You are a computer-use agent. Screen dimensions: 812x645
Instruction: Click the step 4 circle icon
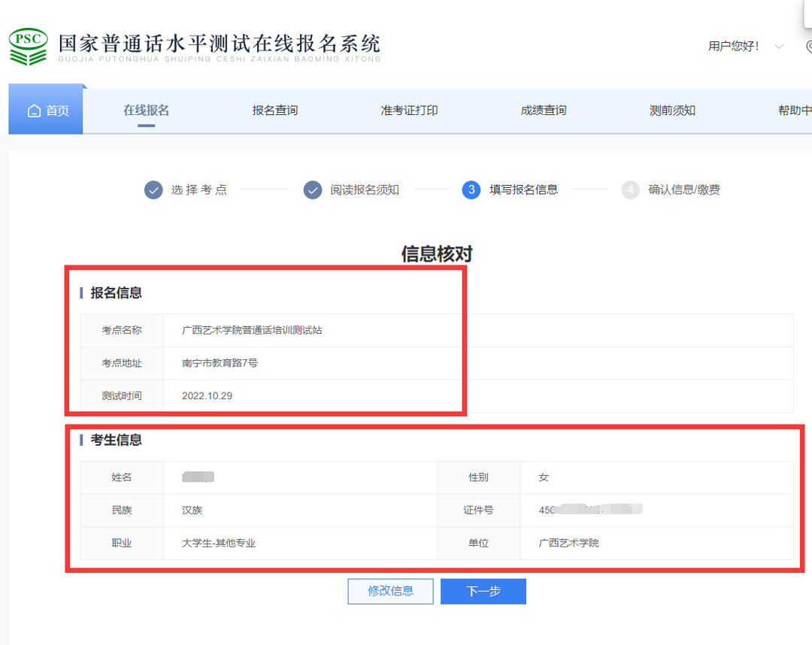point(630,190)
